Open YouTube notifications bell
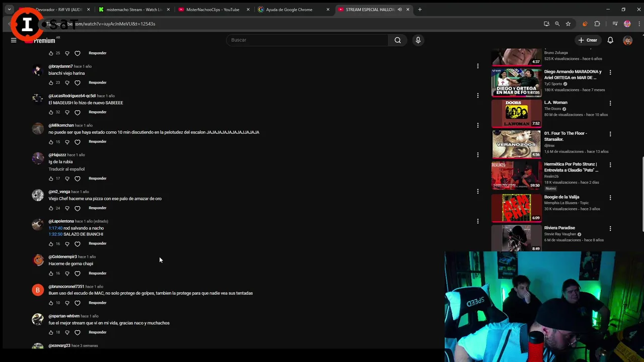This screenshot has height=362, width=644. click(610, 40)
